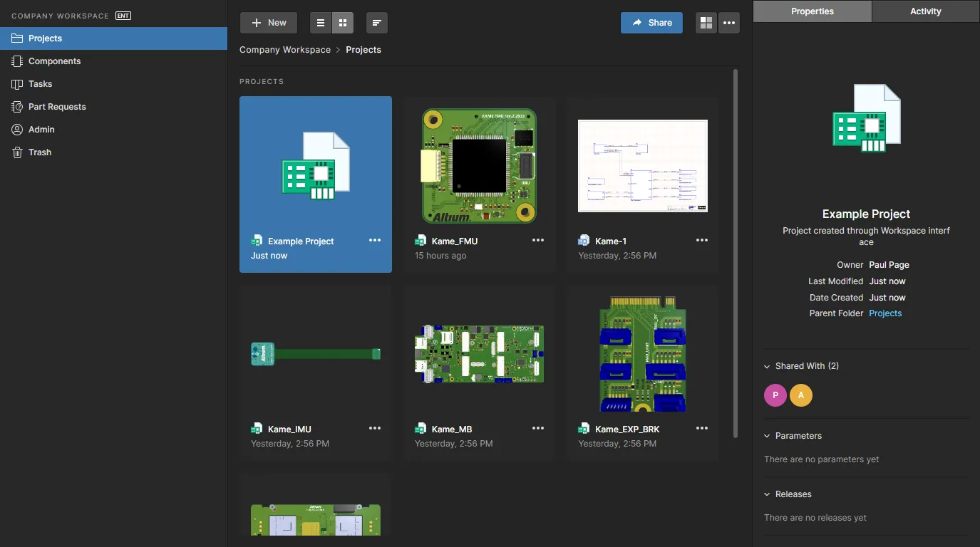Click the Kame_MB project name
This screenshot has height=547, width=980.
[x=452, y=429]
